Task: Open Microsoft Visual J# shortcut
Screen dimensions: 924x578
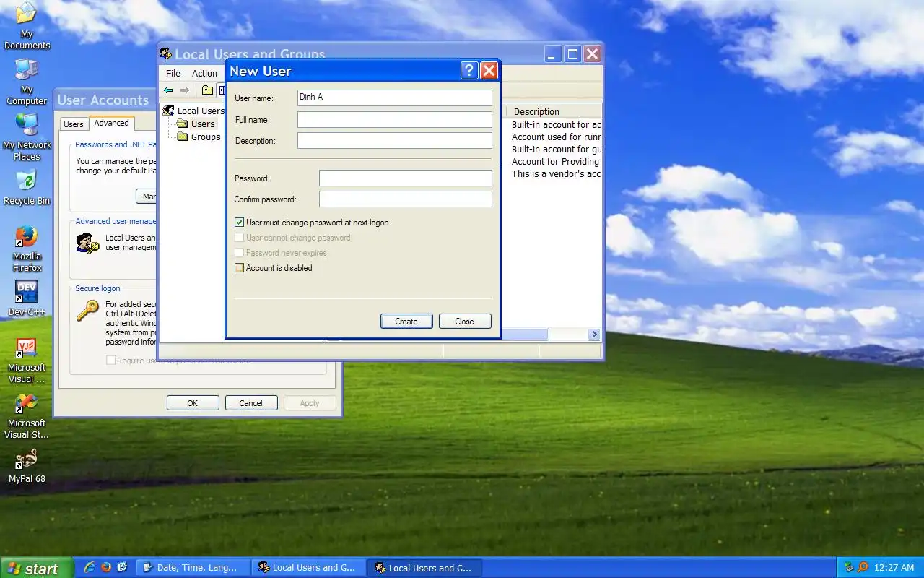Action: click(x=27, y=360)
